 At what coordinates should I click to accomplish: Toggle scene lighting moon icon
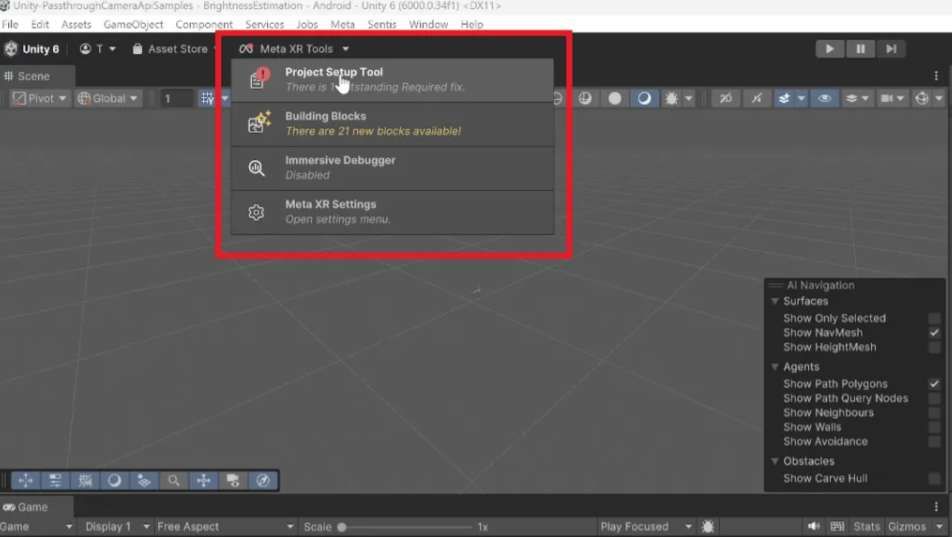click(644, 98)
